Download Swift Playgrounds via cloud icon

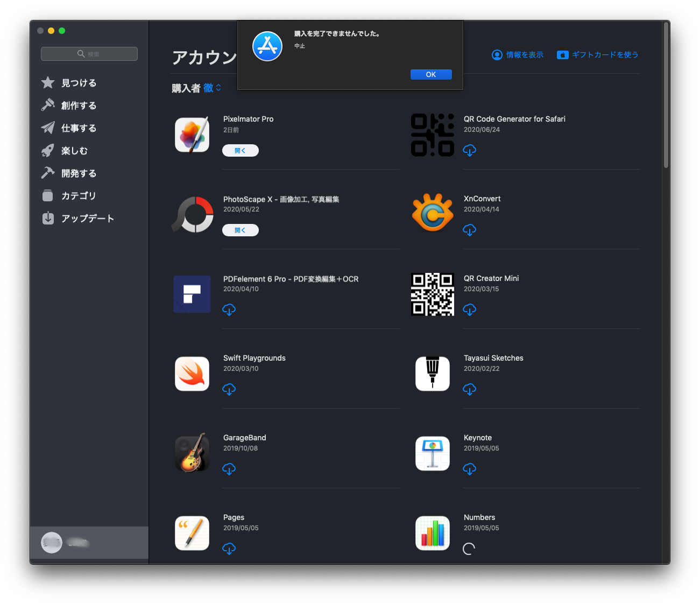(x=229, y=389)
